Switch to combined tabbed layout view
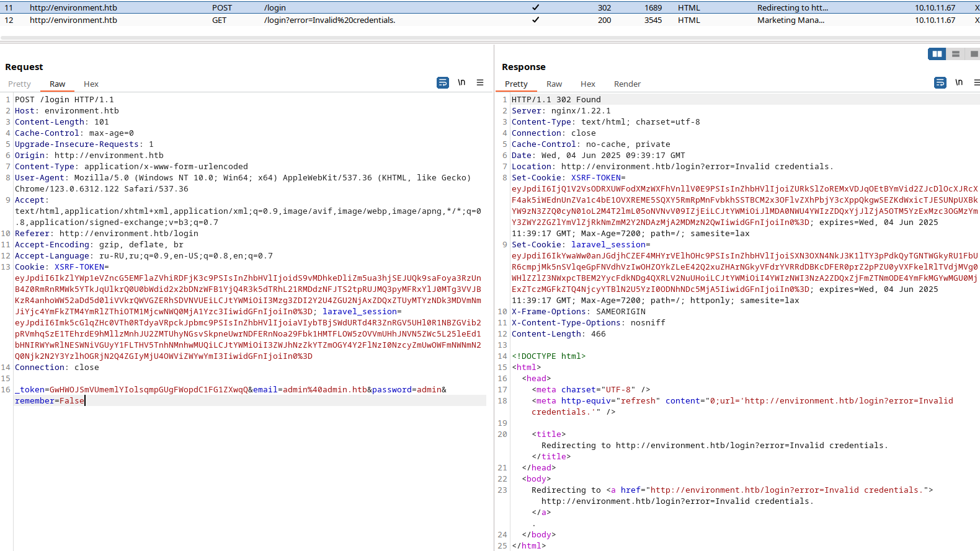This screenshot has width=980, height=551. (x=974, y=54)
